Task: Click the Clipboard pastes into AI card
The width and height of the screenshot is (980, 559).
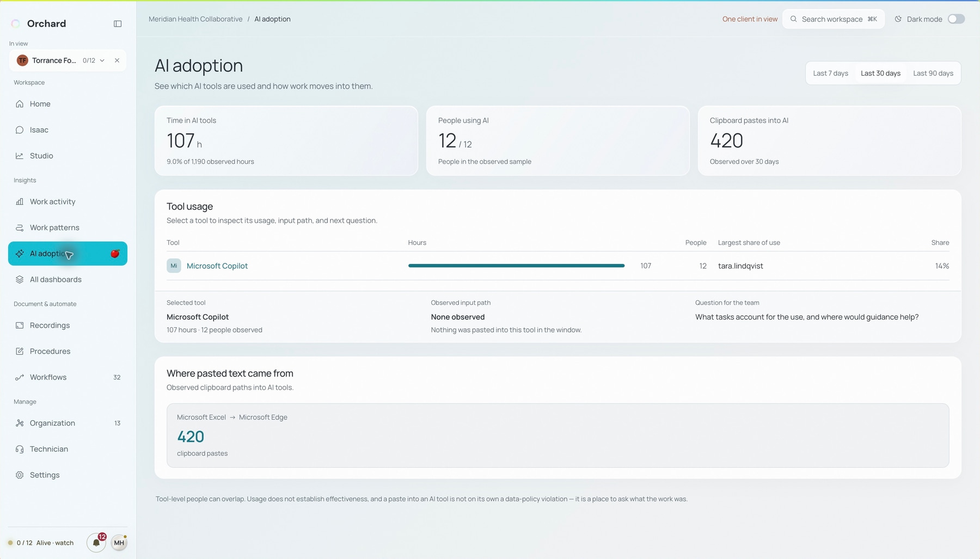Action: point(829,141)
